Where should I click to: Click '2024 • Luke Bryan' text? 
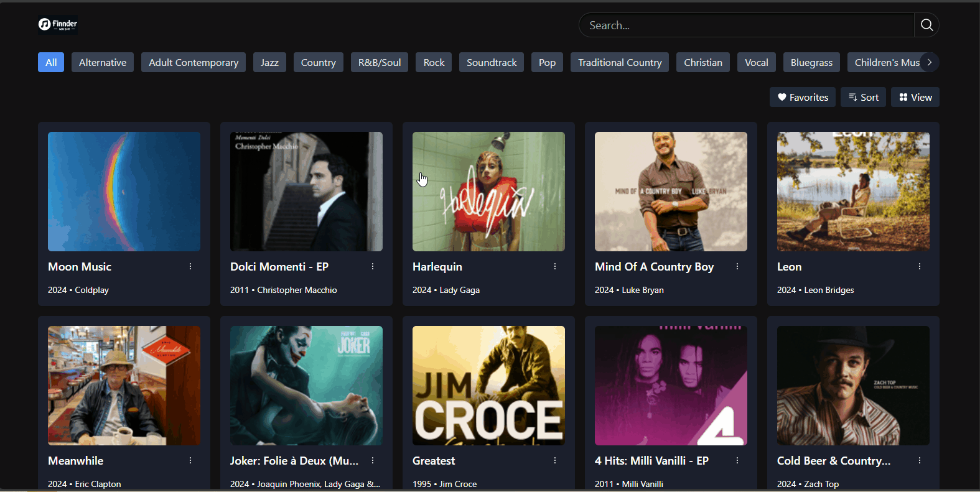[x=629, y=290]
